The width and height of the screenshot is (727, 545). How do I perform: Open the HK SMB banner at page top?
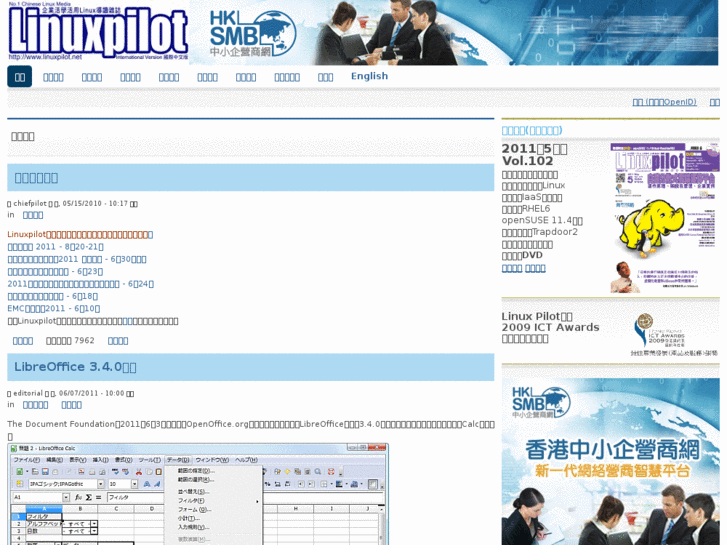coord(453,32)
